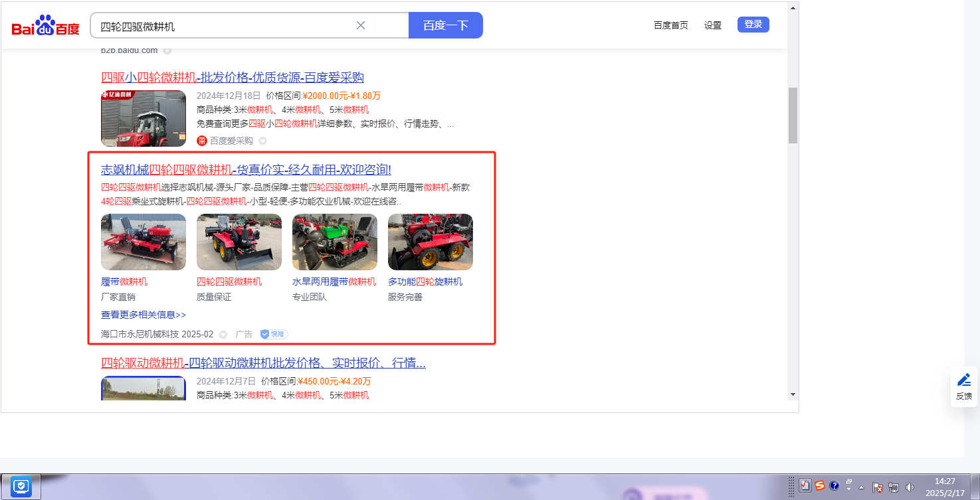Clear the search box with the X icon
This screenshot has height=500, width=980.
(x=361, y=25)
